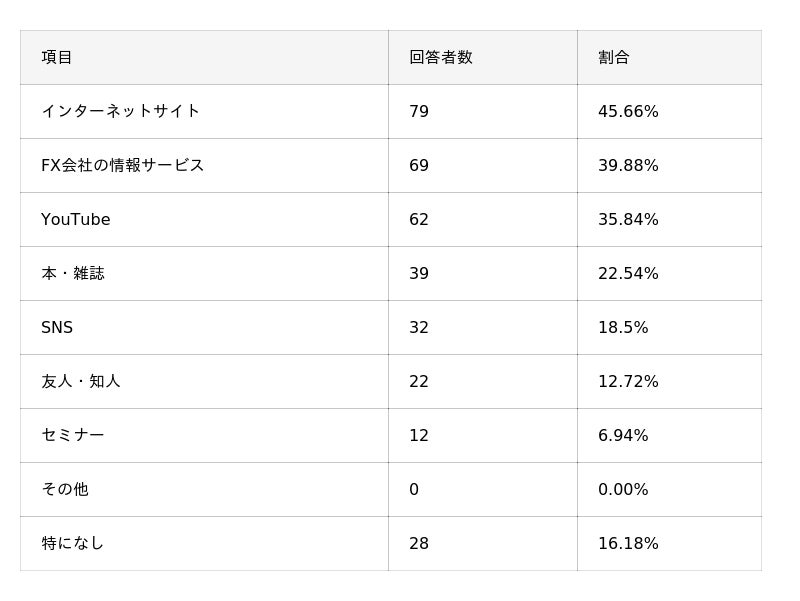This screenshot has width=800, height=601.
Task: Select the インターネットサイト row label
Action: click(x=120, y=111)
